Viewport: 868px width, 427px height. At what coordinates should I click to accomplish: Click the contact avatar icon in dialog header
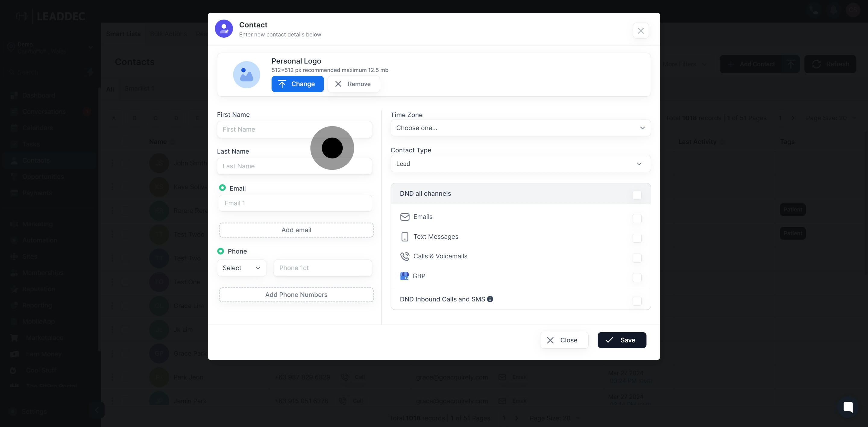pos(224,29)
